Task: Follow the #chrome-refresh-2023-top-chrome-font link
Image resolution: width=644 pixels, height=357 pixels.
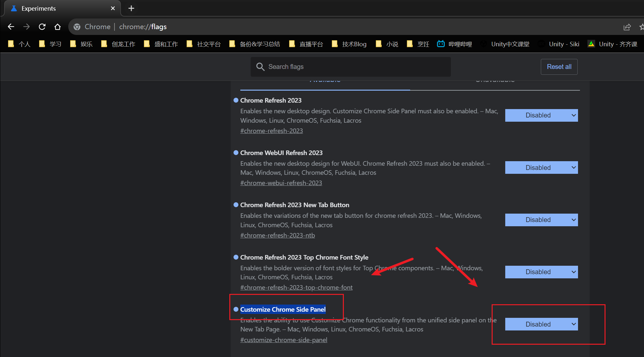Action: (296, 287)
